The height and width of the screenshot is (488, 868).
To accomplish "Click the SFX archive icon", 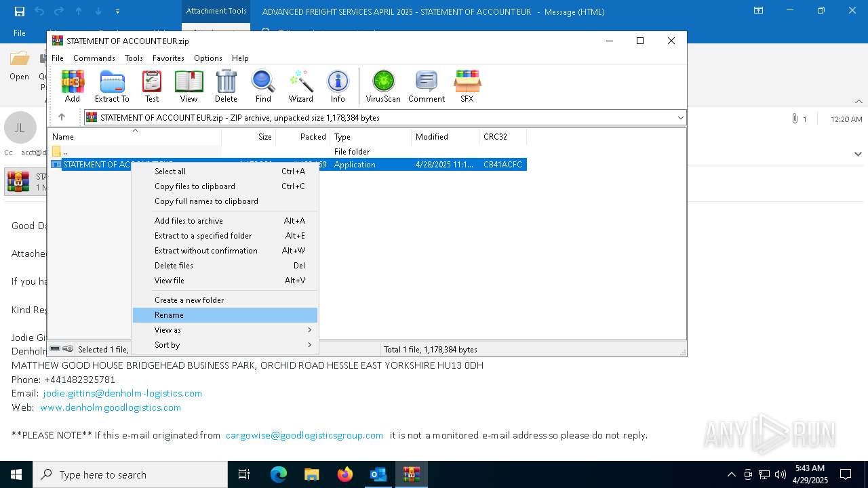I will pos(467,86).
